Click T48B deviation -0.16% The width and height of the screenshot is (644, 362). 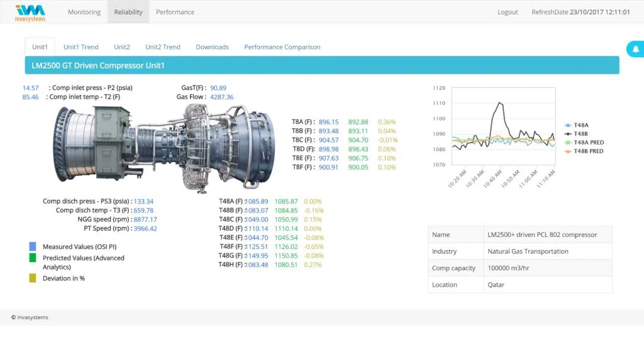pos(314,210)
